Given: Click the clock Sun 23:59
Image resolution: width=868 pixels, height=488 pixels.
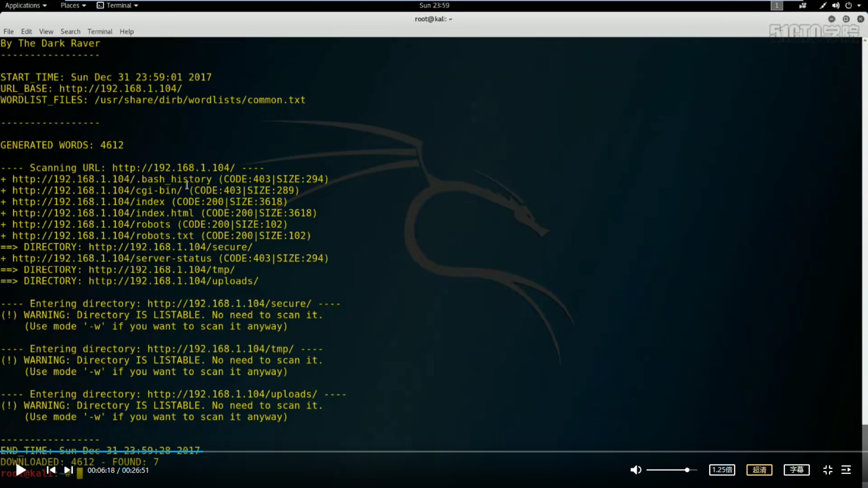Looking at the screenshot, I should [x=434, y=5].
